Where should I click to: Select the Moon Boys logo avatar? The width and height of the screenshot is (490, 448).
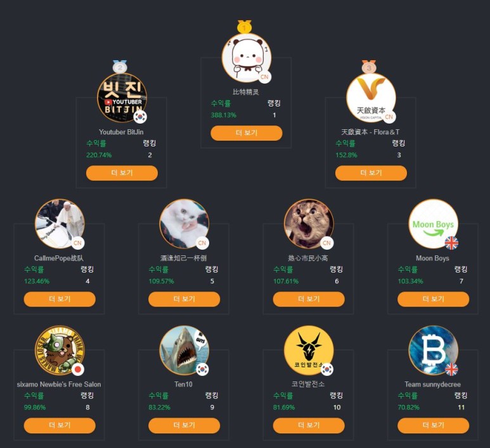[x=433, y=224]
